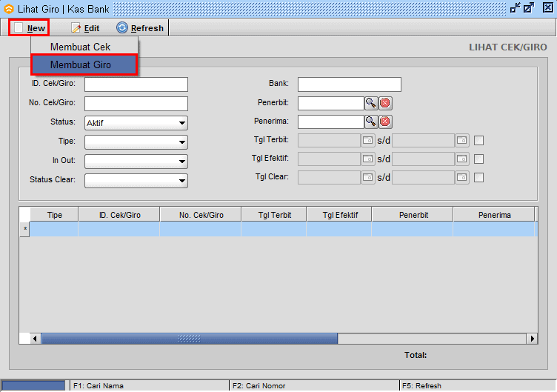
Task: Click the horizontal scrollbar thumb in grid
Action: coord(188,339)
